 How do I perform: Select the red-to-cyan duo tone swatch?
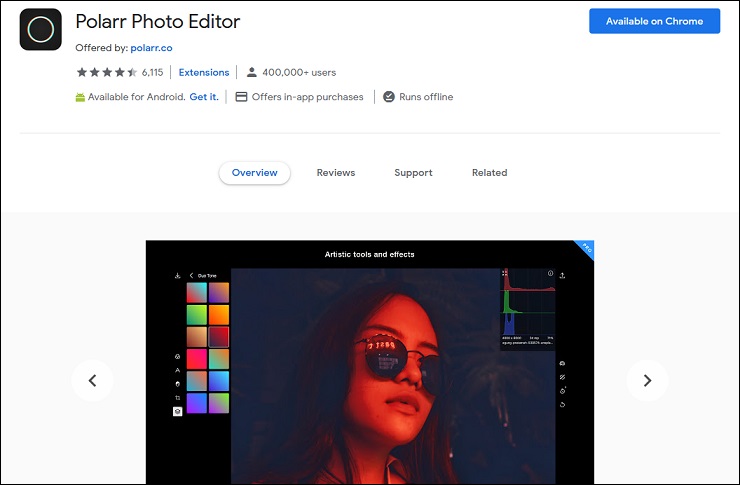(197, 293)
